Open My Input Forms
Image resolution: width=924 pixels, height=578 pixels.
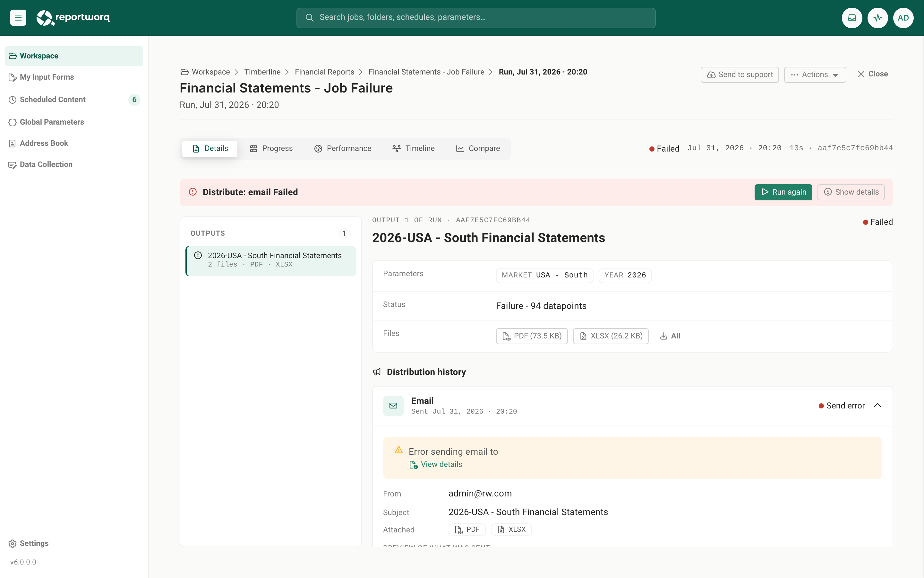click(74, 77)
